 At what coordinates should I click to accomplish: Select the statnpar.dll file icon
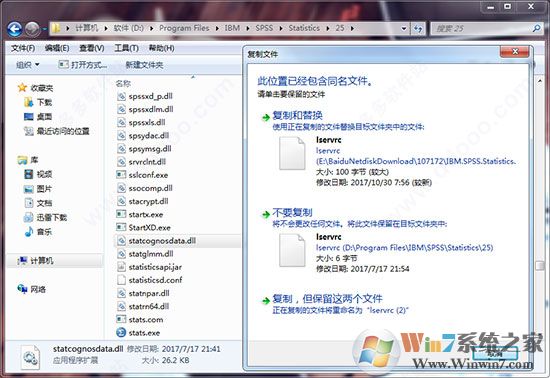point(121,293)
